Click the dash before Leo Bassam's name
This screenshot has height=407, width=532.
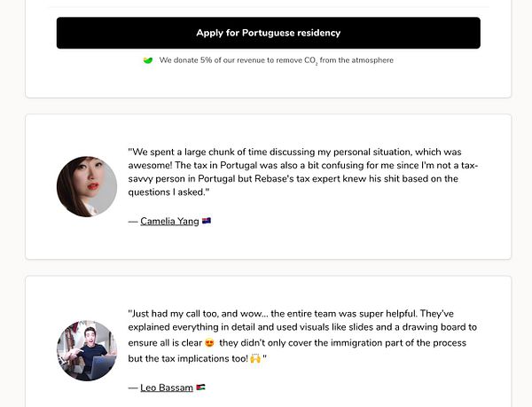(133, 387)
